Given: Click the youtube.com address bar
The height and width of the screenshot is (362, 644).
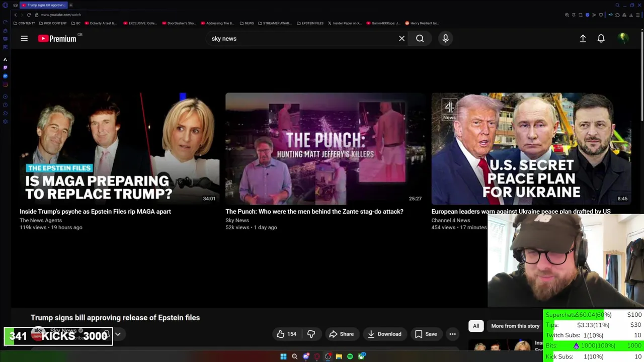Looking at the screenshot, I should point(61,15).
